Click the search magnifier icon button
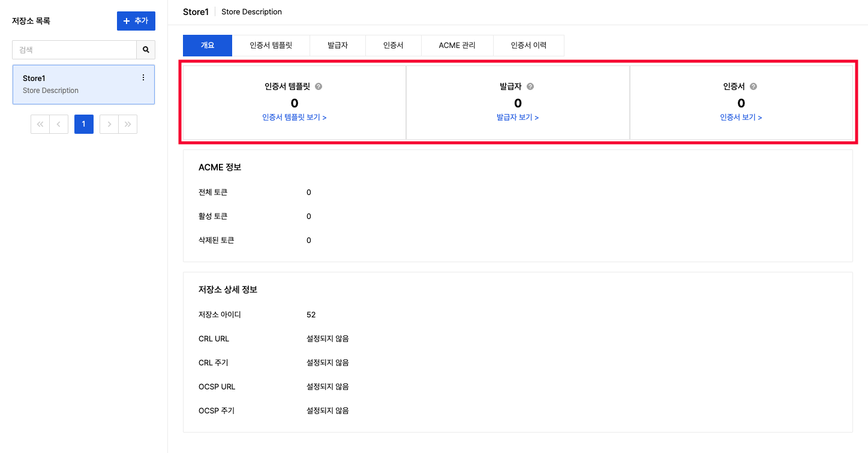The height and width of the screenshot is (453, 868). coord(146,50)
